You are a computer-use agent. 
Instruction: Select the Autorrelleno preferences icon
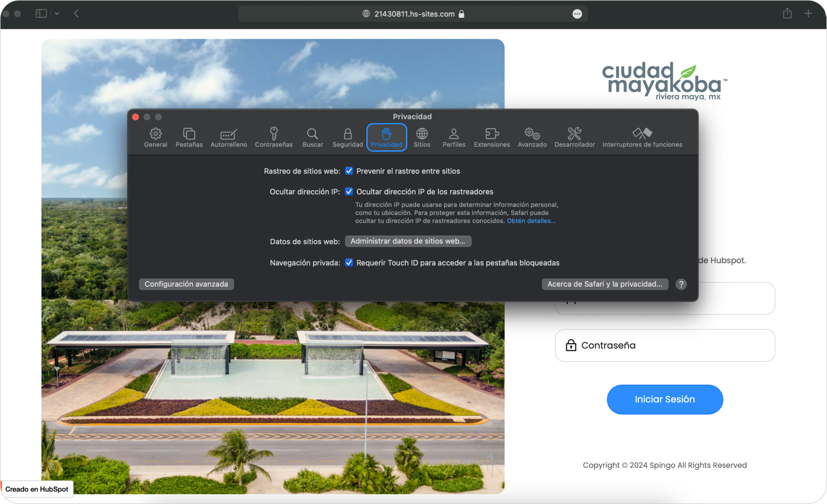(x=228, y=137)
